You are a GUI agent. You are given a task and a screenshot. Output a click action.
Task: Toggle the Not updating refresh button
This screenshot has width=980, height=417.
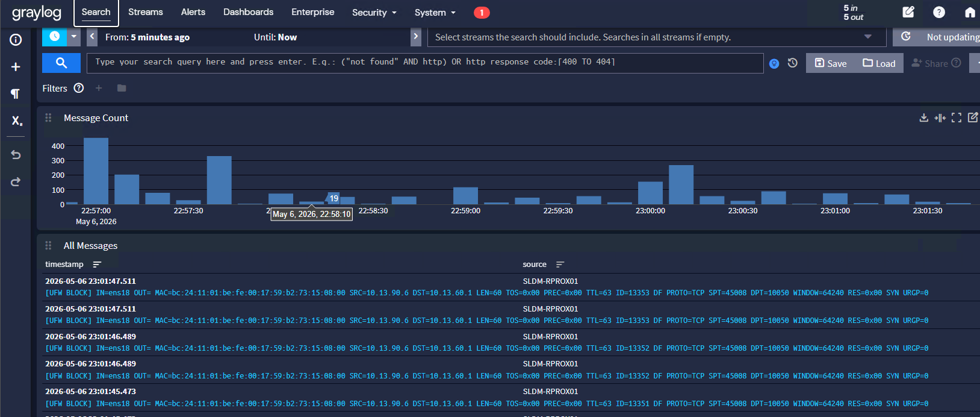click(x=953, y=37)
